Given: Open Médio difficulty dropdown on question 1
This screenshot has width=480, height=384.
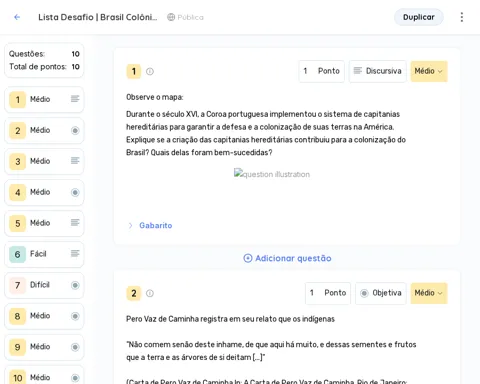Looking at the screenshot, I should coord(429,71).
